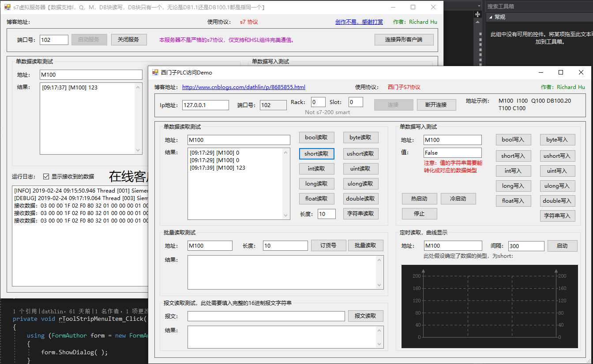Click the int读取 button
The width and height of the screenshot is (593, 364).
316,169
